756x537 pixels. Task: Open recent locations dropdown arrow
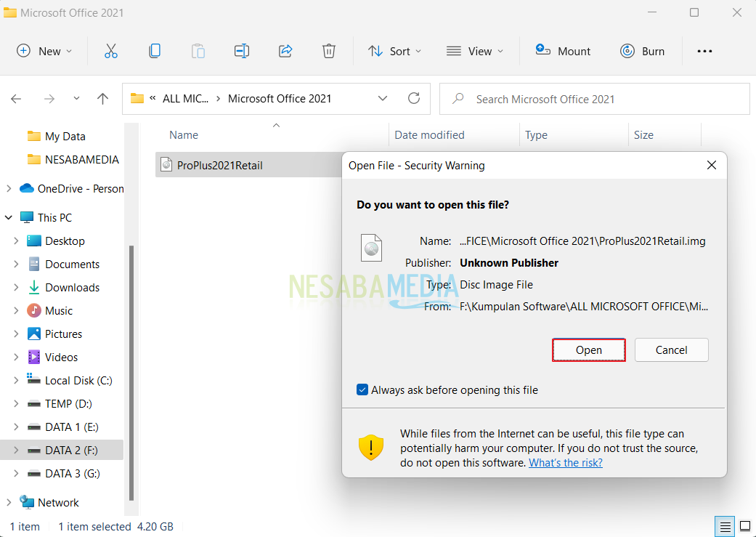[76, 98]
